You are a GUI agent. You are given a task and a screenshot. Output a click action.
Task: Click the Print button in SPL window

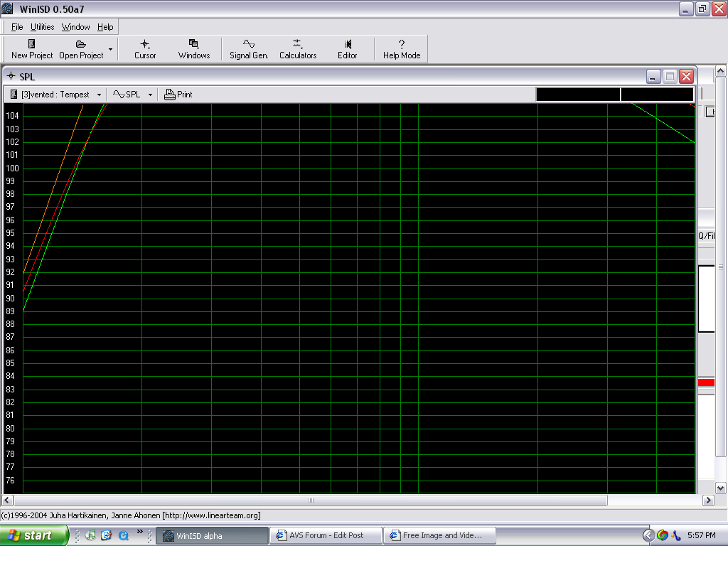[178, 95]
